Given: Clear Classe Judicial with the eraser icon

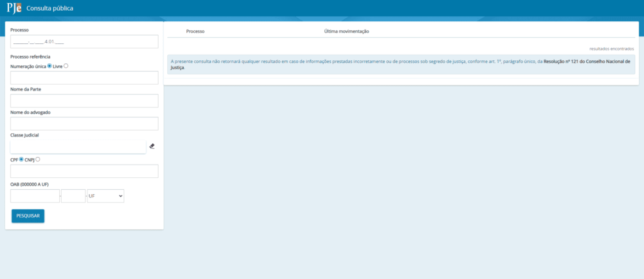Looking at the screenshot, I should 152,146.
